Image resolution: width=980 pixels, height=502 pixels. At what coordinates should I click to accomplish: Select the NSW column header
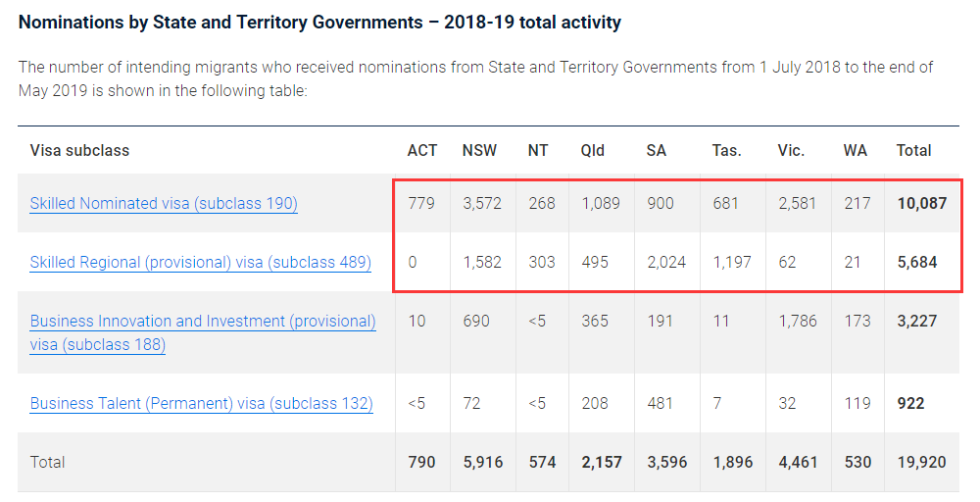(x=479, y=151)
